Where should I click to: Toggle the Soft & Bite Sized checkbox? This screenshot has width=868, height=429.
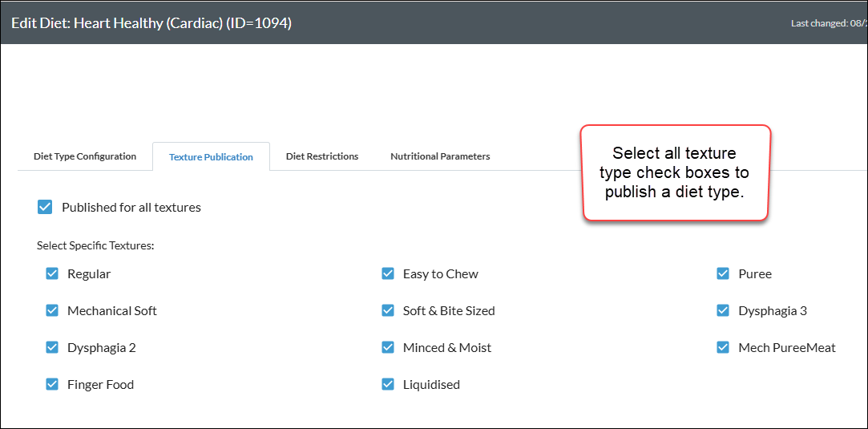388,310
